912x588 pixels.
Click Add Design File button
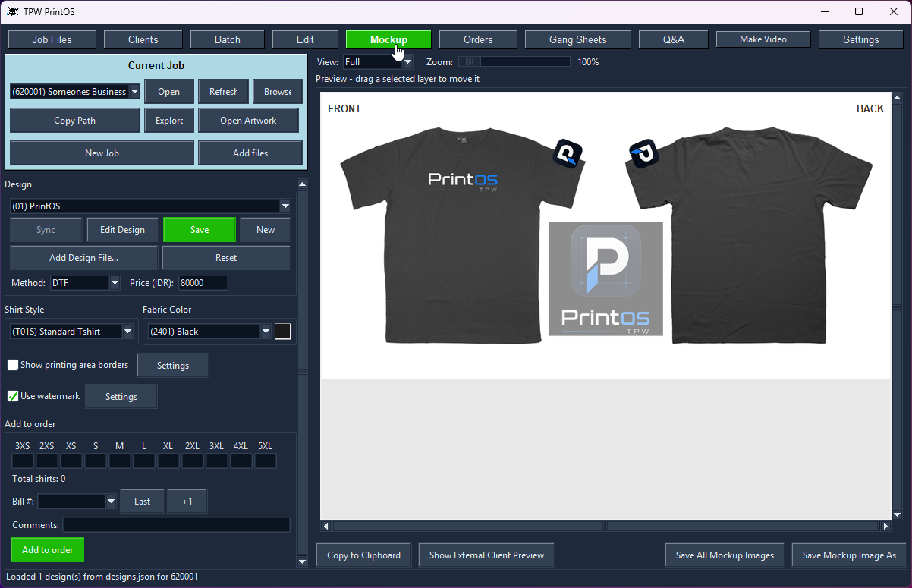(x=84, y=257)
